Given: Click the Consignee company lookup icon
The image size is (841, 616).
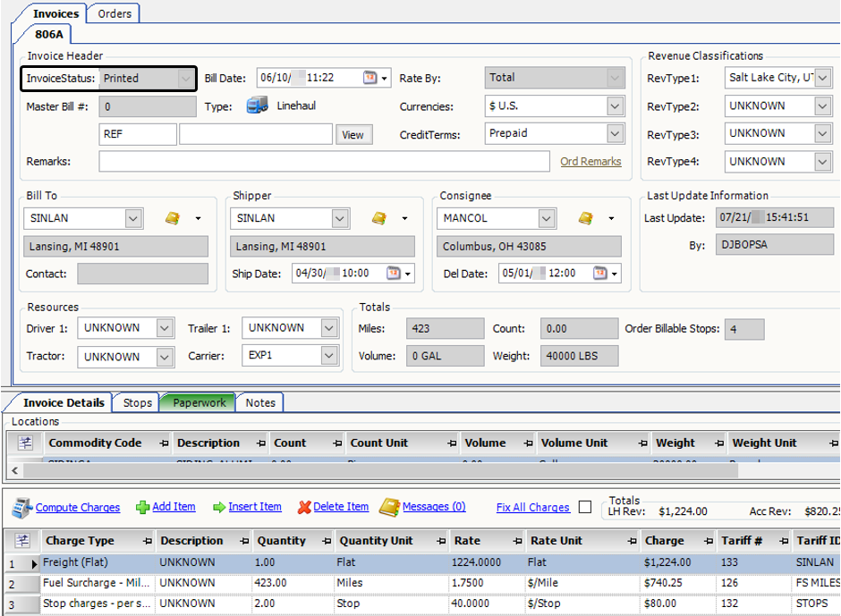Looking at the screenshot, I should [586, 218].
